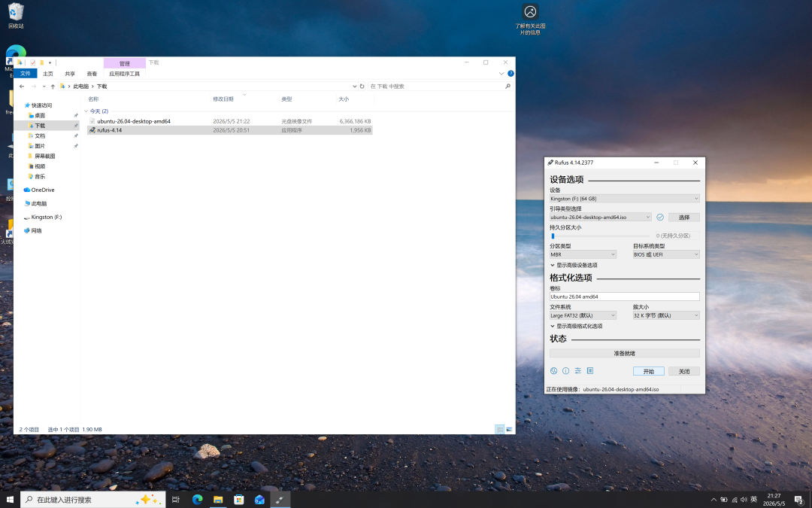The image size is (812, 508).
Task: Switch Explorer to large icons view
Action: click(x=509, y=429)
